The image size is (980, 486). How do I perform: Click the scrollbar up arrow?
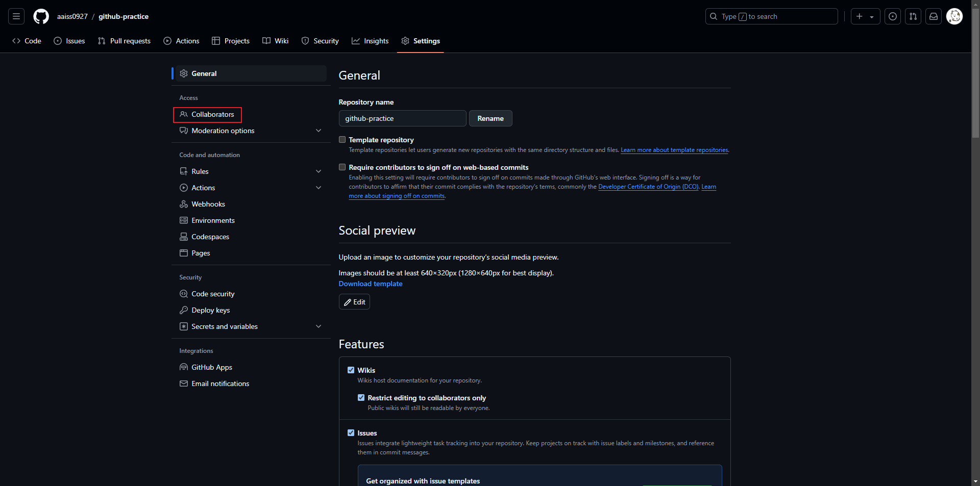[975, 4]
